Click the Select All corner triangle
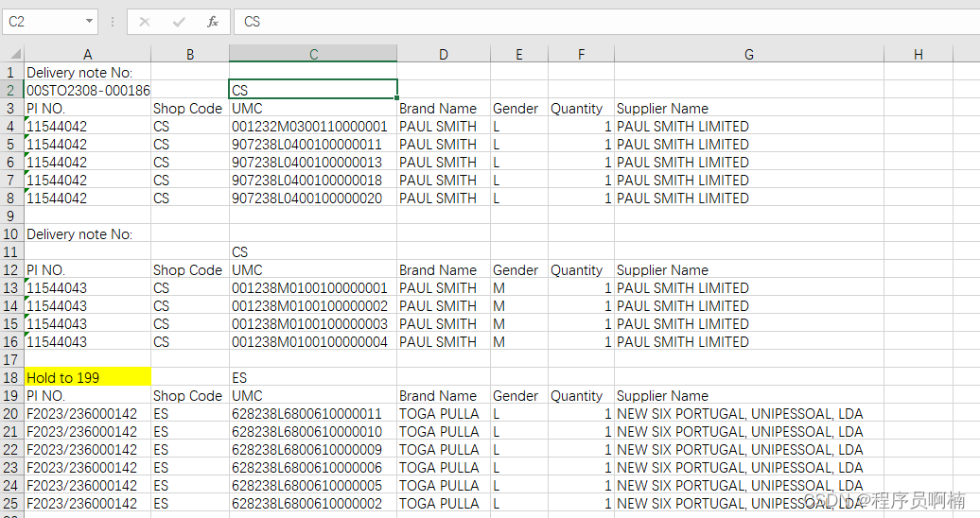Screen dimensions: 980x518 coord(12,55)
